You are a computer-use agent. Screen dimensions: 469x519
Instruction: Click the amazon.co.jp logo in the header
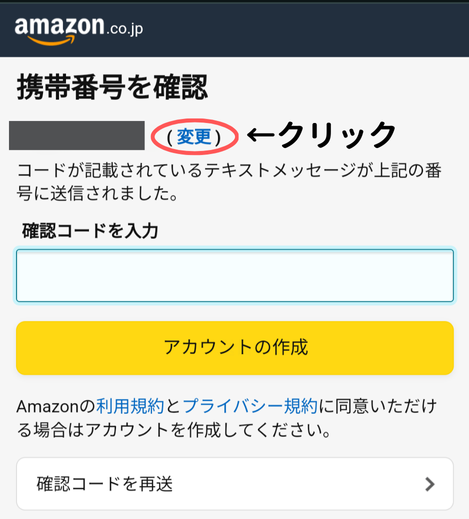(79, 31)
